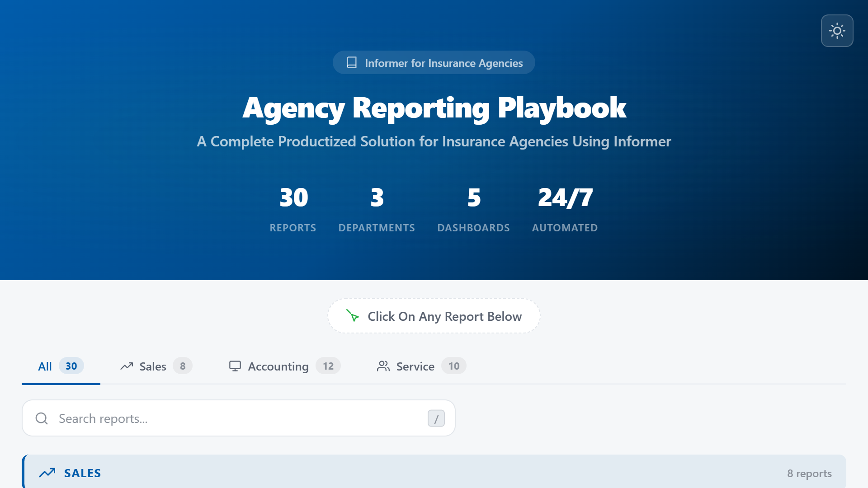868x488 pixels.
Task: Select the All tab
Action: pos(45,366)
